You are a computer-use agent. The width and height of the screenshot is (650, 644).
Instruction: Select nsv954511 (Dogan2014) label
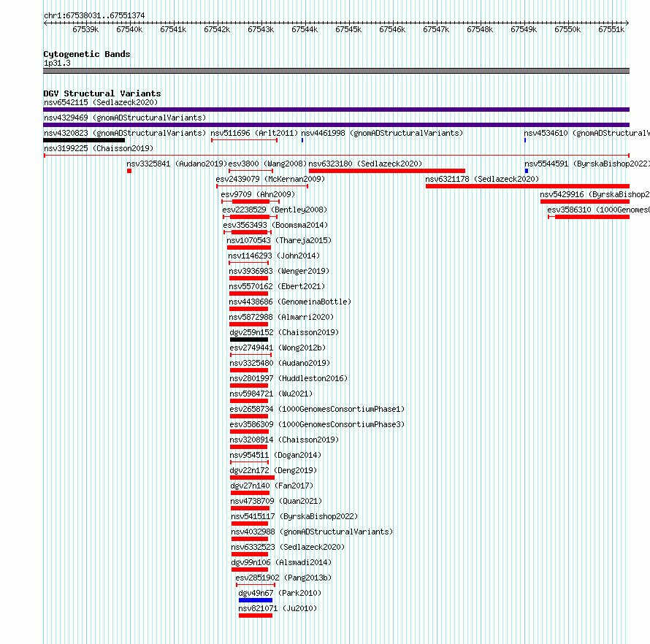click(x=275, y=455)
